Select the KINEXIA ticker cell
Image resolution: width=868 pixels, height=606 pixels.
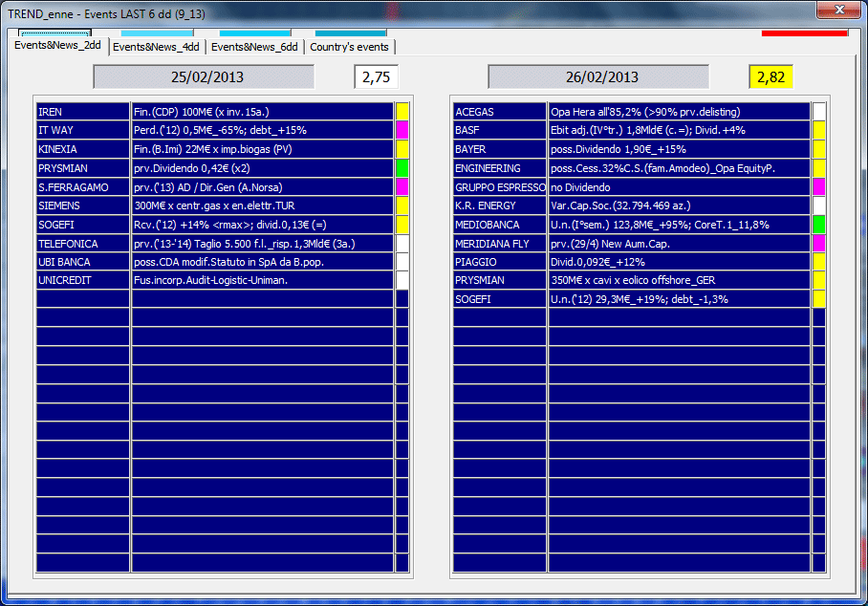(83, 149)
